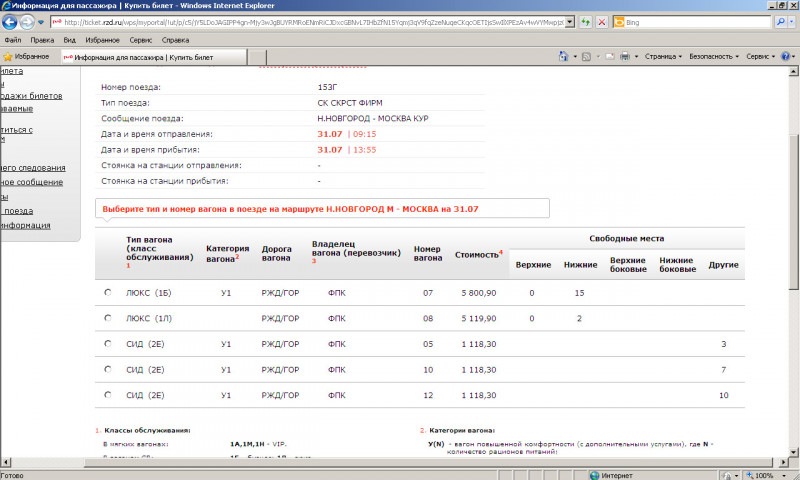Open sidebar link ending 'ваемые'
800x480 pixels.
pyautogui.click(x=16, y=109)
